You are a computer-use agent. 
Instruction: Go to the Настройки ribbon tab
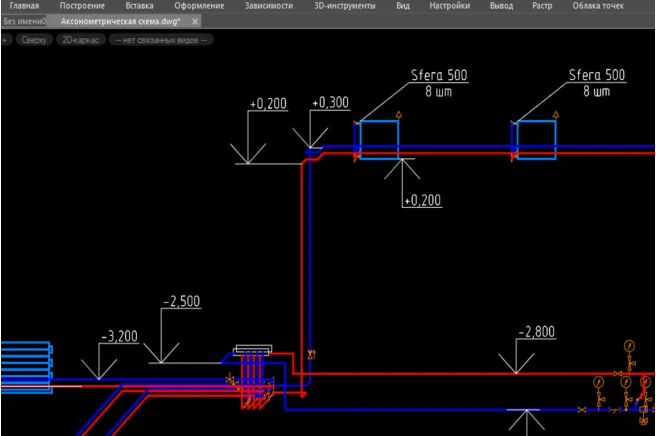pyautogui.click(x=449, y=6)
